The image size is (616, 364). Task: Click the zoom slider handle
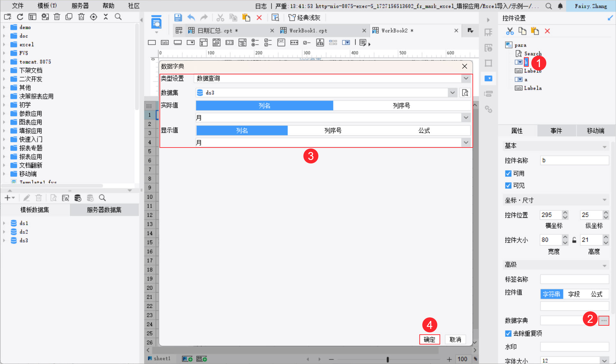pos(387,360)
